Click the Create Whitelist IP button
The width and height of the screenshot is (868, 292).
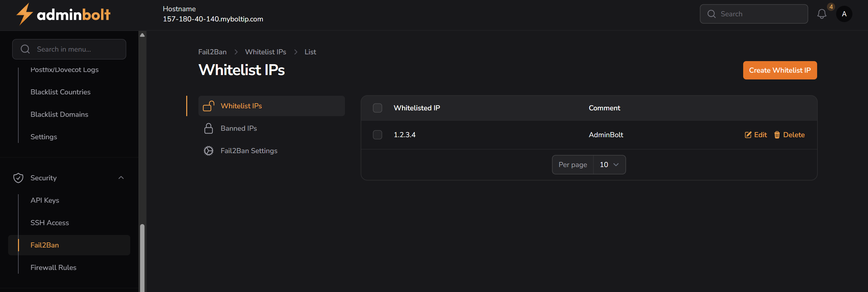(x=779, y=70)
